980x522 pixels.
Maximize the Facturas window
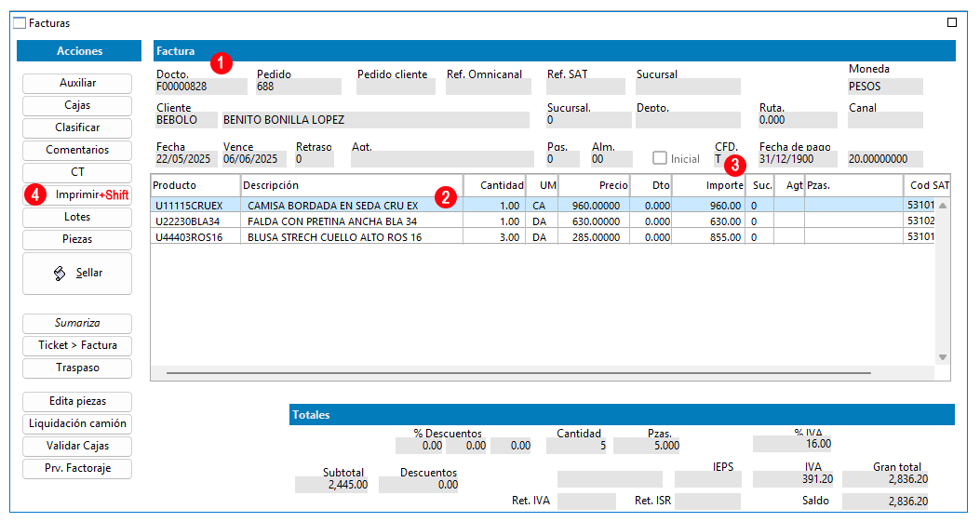click(952, 22)
